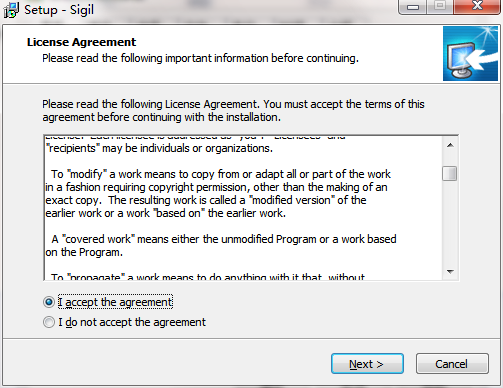Click the 'I accept the agreement' label text
This screenshot has width=503, height=388.
115,302
